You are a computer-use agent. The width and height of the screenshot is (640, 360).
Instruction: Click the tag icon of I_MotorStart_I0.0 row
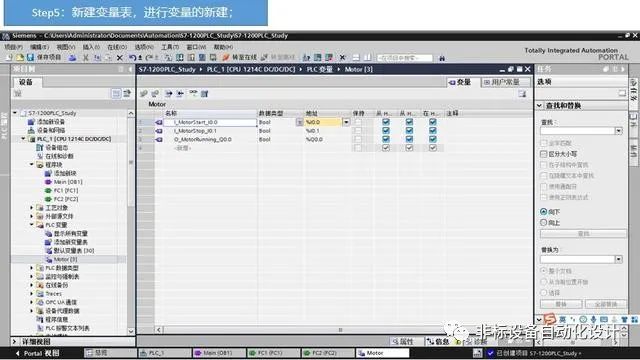pos(159,122)
